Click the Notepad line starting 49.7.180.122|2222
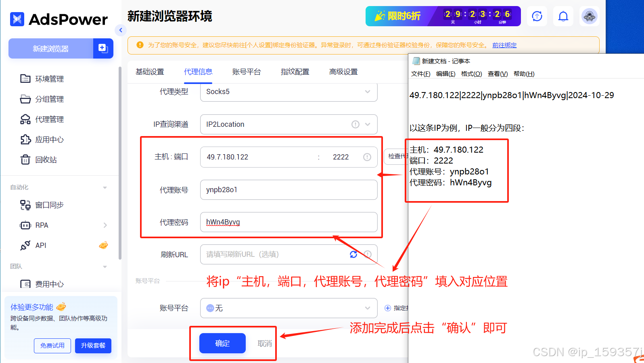The image size is (644, 363). coord(512,95)
